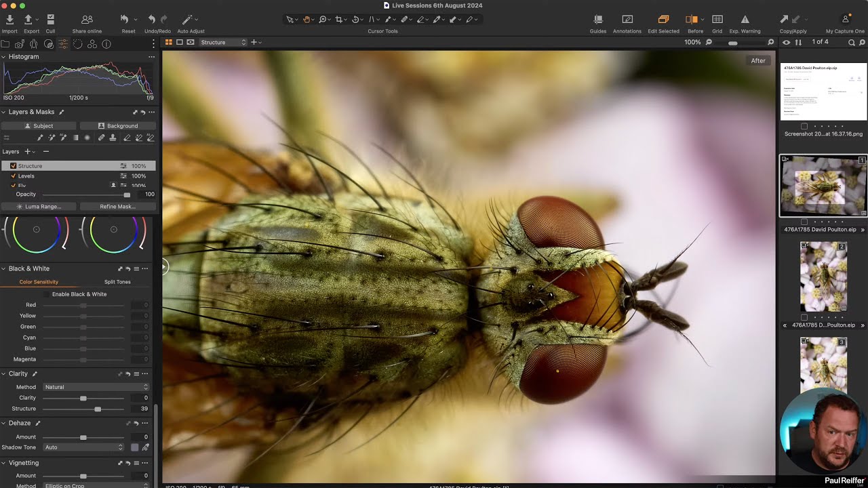Select the Erase Mask tool
Image resolution: width=868 pixels, height=488 pixels.
tap(126, 138)
